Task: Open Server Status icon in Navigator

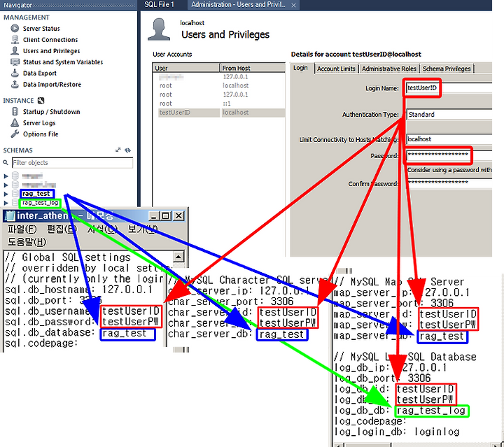Action: click(x=15, y=28)
